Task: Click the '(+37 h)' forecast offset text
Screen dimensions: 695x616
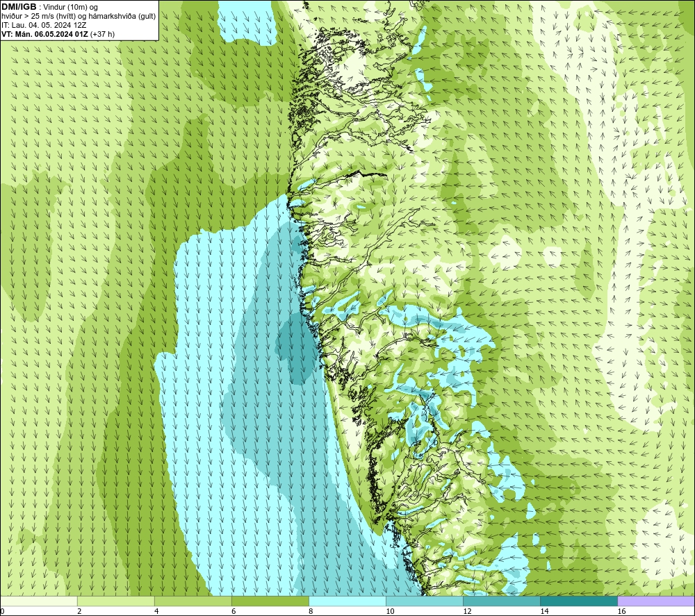Action: tap(102, 34)
